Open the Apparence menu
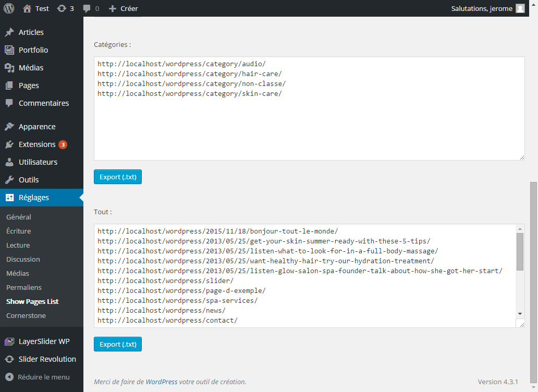The height and width of the screenshot is (392, 538). [37, 127]
